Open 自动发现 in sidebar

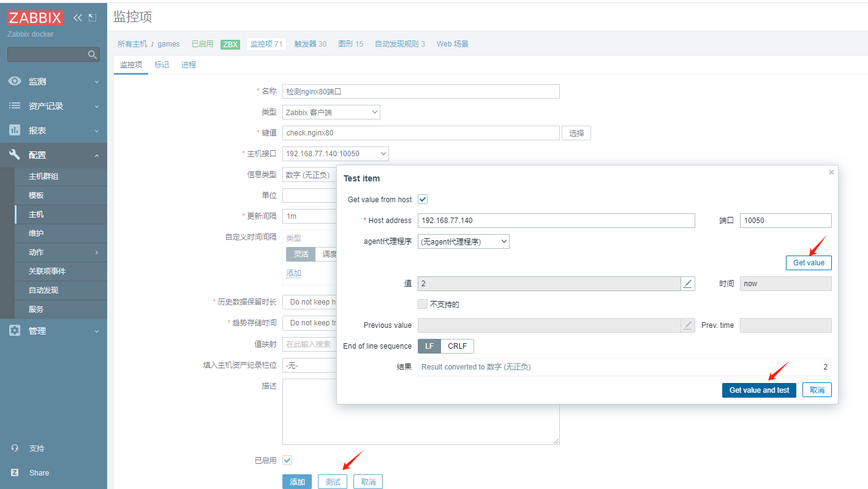[61, 290]
